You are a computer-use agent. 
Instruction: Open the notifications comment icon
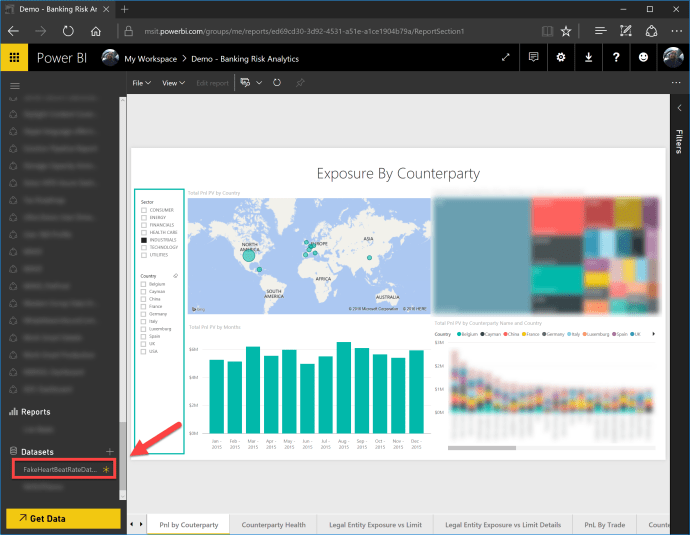click(533, 57)
